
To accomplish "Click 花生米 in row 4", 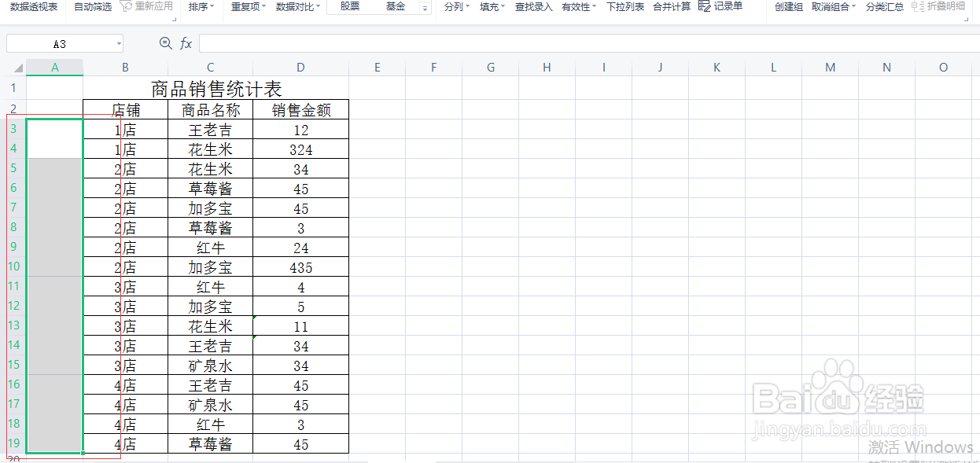I will [x=211, y=149].
